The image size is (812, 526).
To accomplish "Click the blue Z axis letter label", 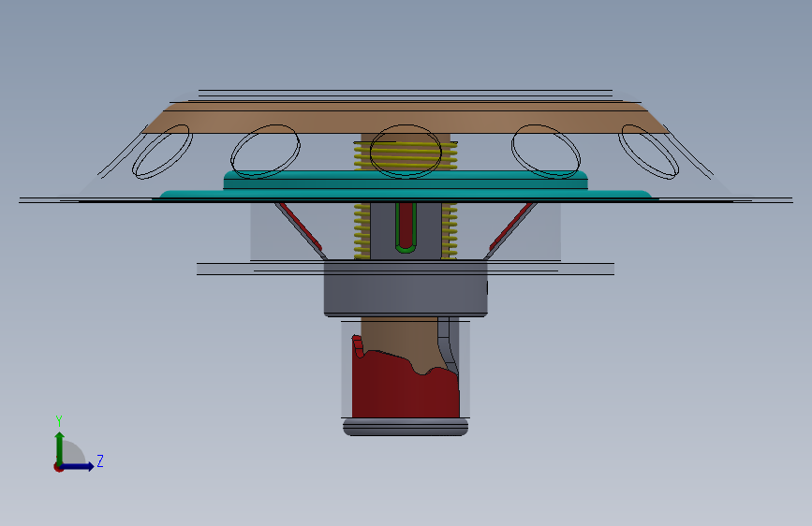I will click(100, 460).
